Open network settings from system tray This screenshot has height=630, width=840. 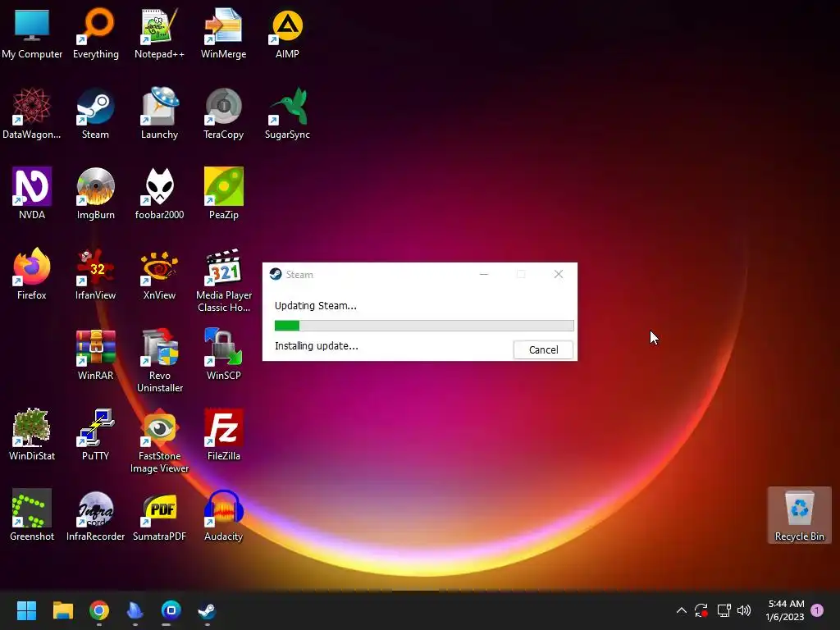724,610
